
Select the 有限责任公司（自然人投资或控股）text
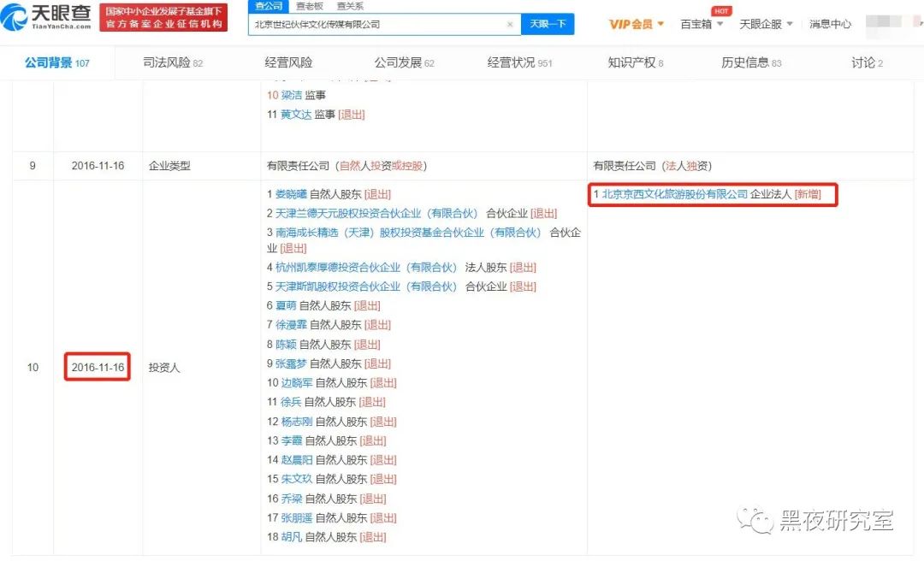point(346,166)
